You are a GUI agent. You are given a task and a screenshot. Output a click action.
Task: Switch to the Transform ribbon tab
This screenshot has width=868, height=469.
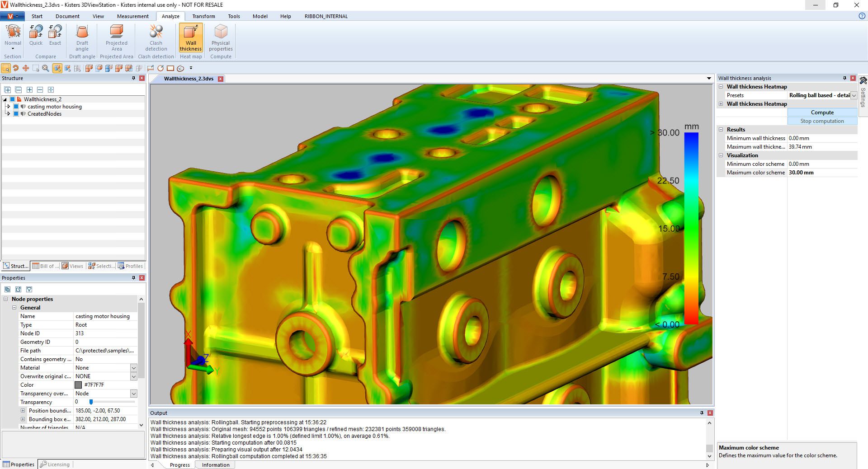[x=203, y=16]
